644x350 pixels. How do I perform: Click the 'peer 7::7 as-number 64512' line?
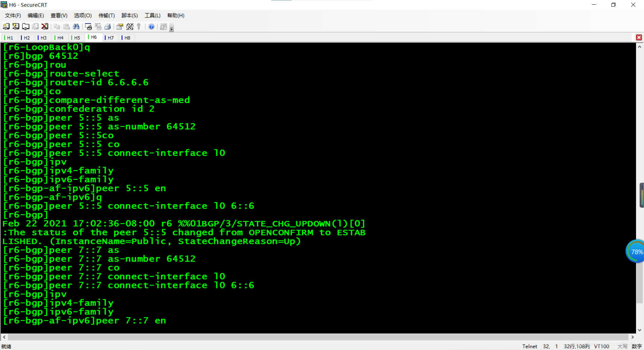point(99,259)
